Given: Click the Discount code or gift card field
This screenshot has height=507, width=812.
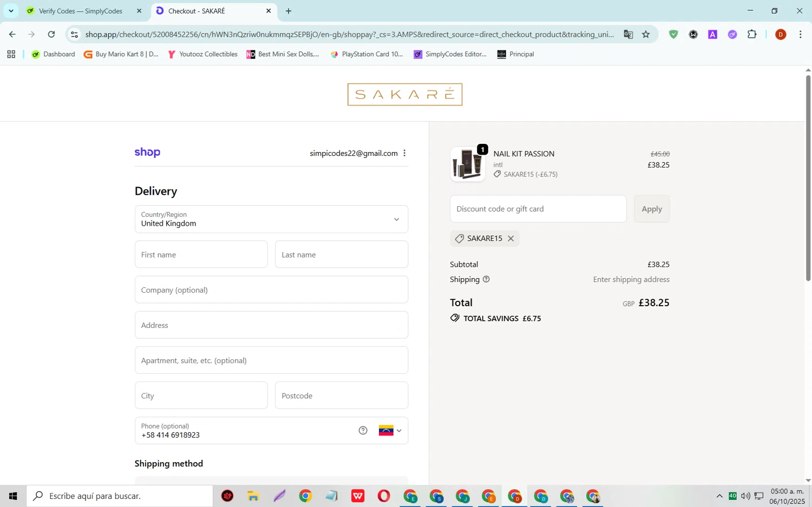Looking at the screenshot, I should point(538,209).
